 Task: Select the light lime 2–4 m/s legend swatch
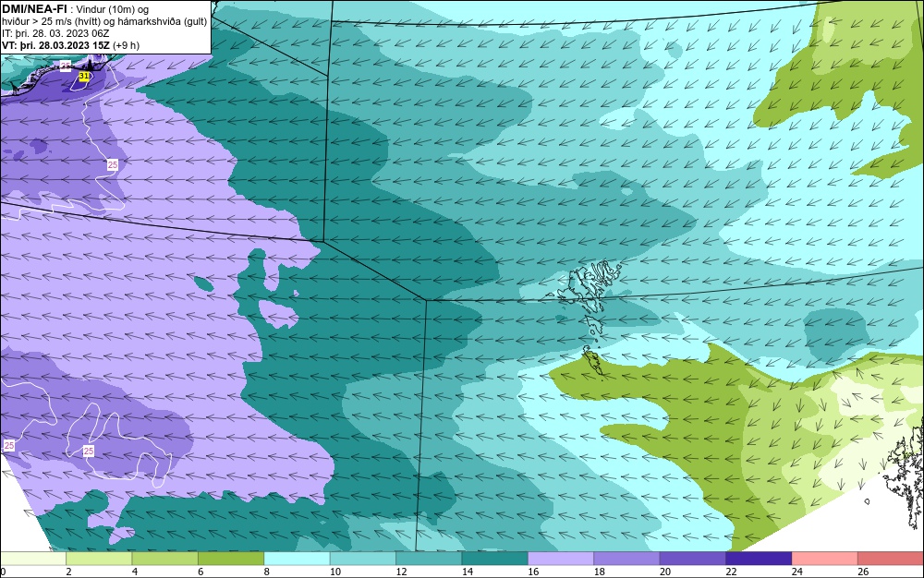point(99,559)
